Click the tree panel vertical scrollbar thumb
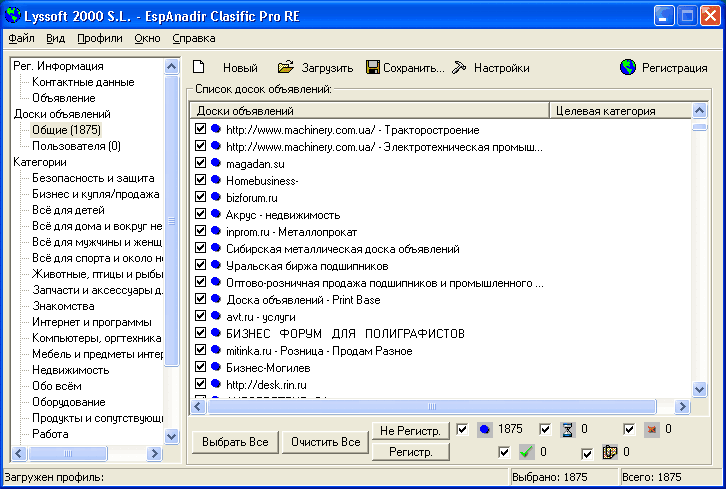Image resolution: width=726 pixels, height=489 pixels. 171,221
